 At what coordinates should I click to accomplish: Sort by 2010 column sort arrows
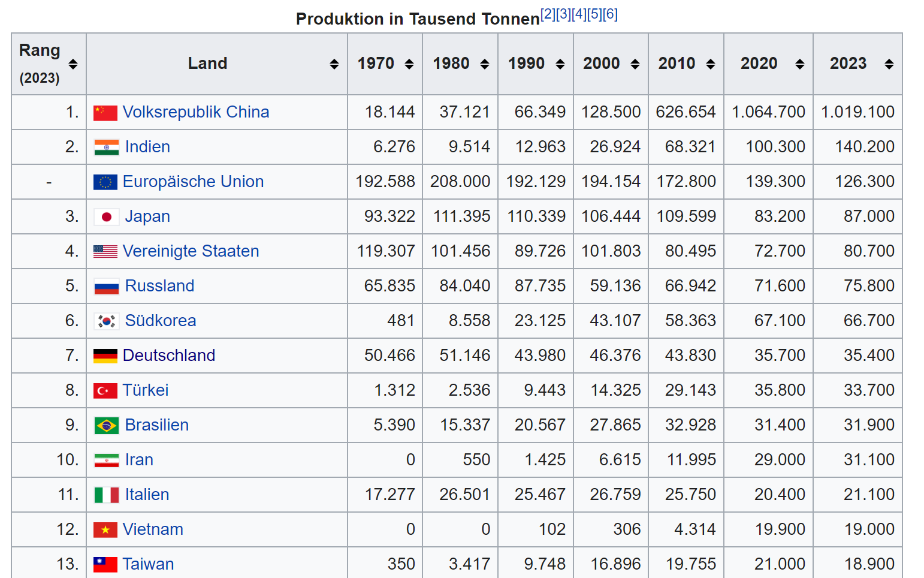711,64
